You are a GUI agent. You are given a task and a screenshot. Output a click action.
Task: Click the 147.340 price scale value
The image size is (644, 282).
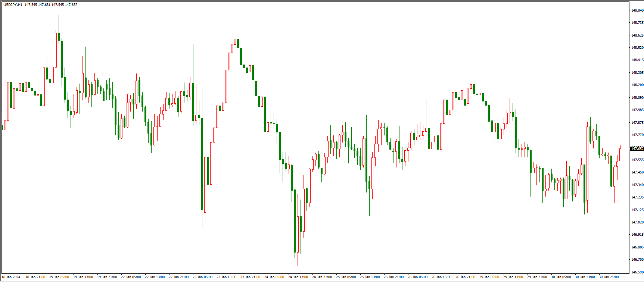click(637, 185)
